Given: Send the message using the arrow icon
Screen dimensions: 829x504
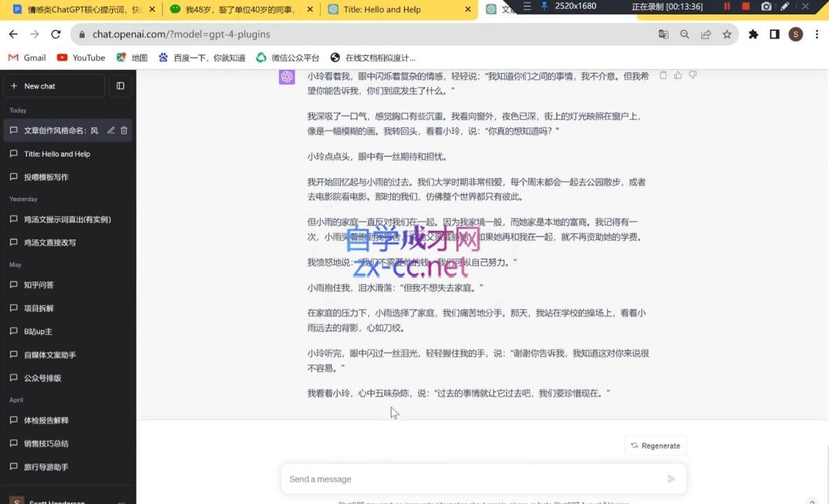Looking at the screenshot, I should [x=670, y=479].
